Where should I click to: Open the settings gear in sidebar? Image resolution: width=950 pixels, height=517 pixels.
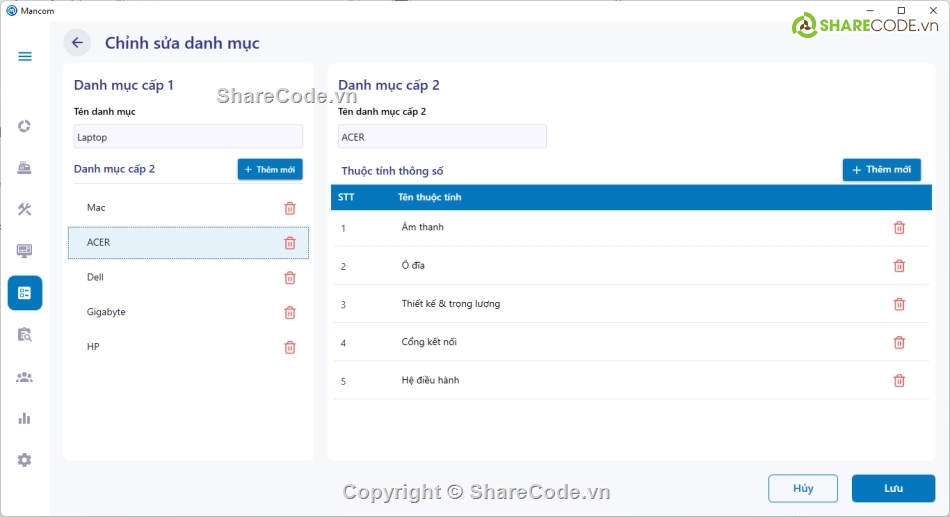point(25,460)
